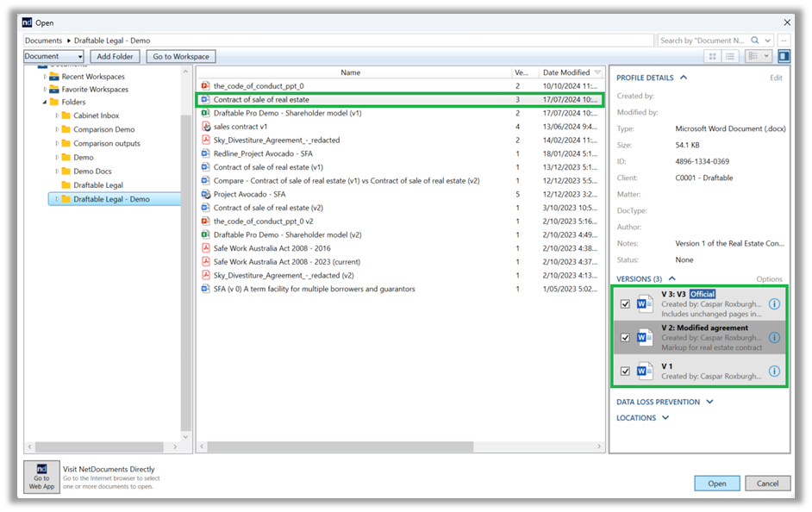Select the Draftable Legal folder
Viewport: 812px width, 512px height.
[x=98, y=184]
